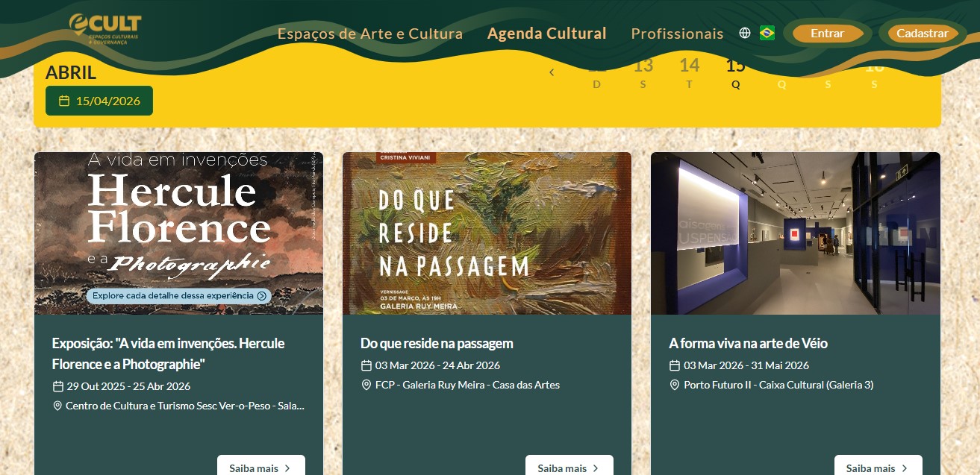Open the globe language icon

coord(744,33)
